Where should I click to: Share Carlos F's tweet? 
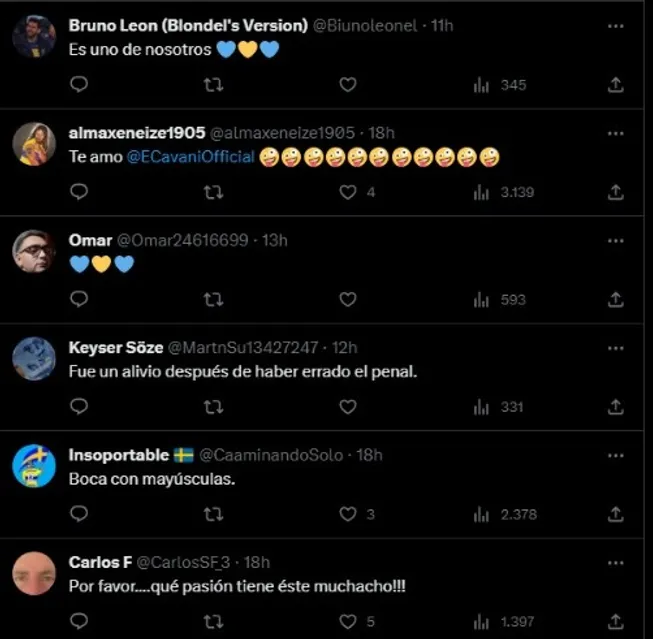(x=616, y=621)
